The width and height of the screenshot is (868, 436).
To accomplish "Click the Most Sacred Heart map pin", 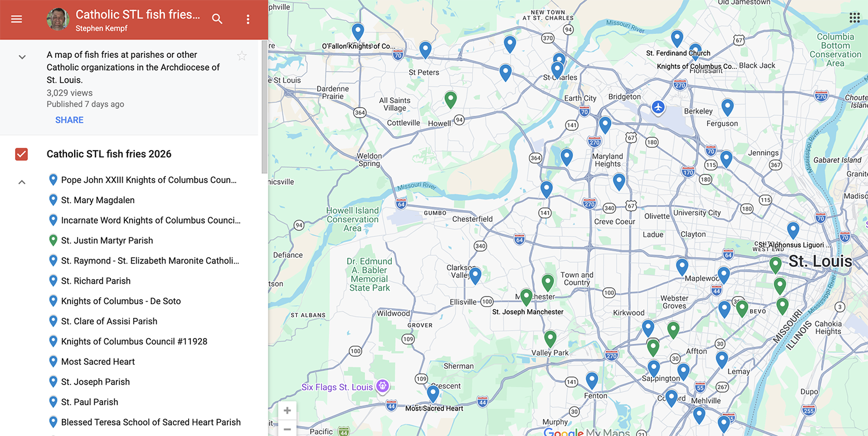I will [433, 394].
